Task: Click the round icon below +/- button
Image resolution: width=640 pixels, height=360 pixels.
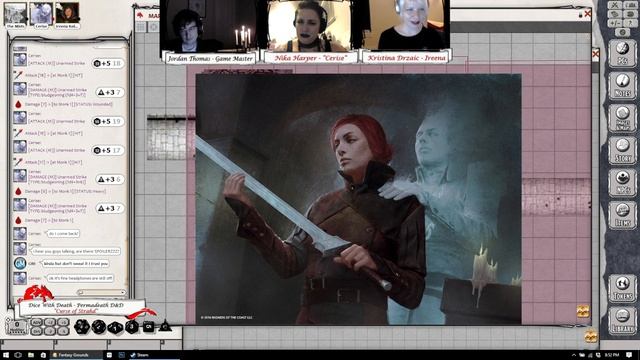Action: click(622, 32)
